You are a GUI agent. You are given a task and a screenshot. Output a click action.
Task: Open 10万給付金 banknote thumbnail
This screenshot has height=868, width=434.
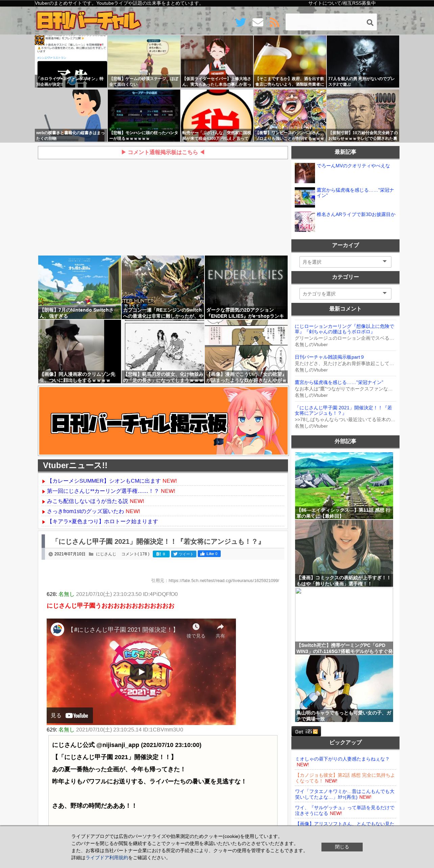pyautogui.click(x=363, y=116)
